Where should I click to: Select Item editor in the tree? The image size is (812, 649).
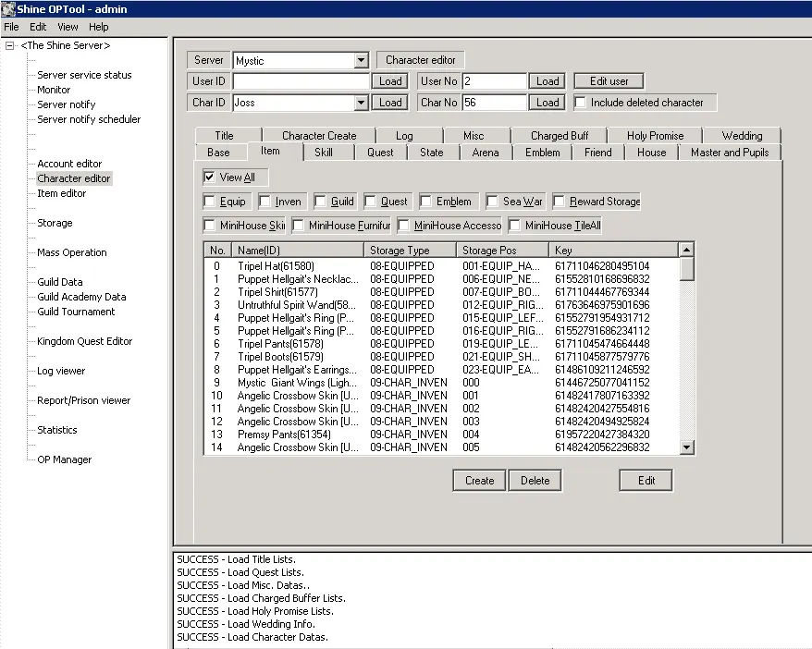coord(62,193)
